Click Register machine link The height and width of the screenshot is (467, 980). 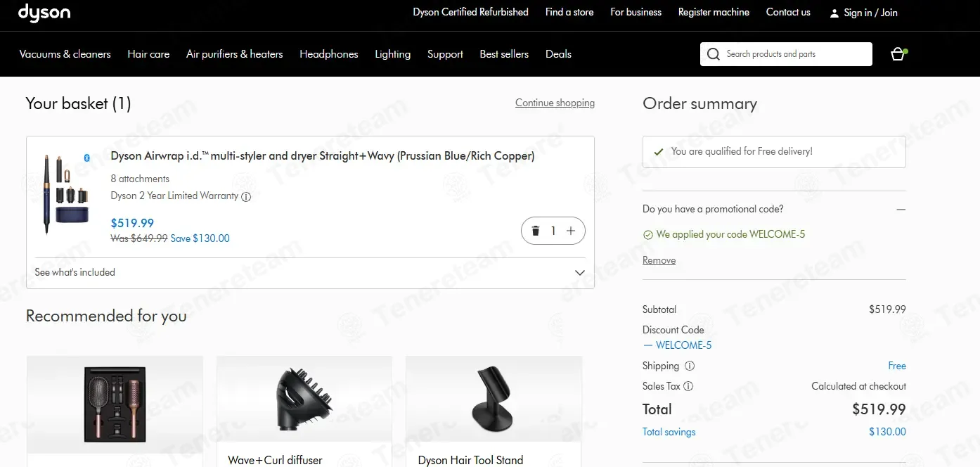click(714, 13)
